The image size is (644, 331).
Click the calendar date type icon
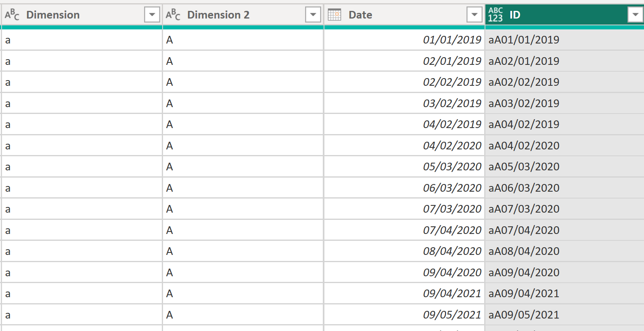tap(334, 15)
